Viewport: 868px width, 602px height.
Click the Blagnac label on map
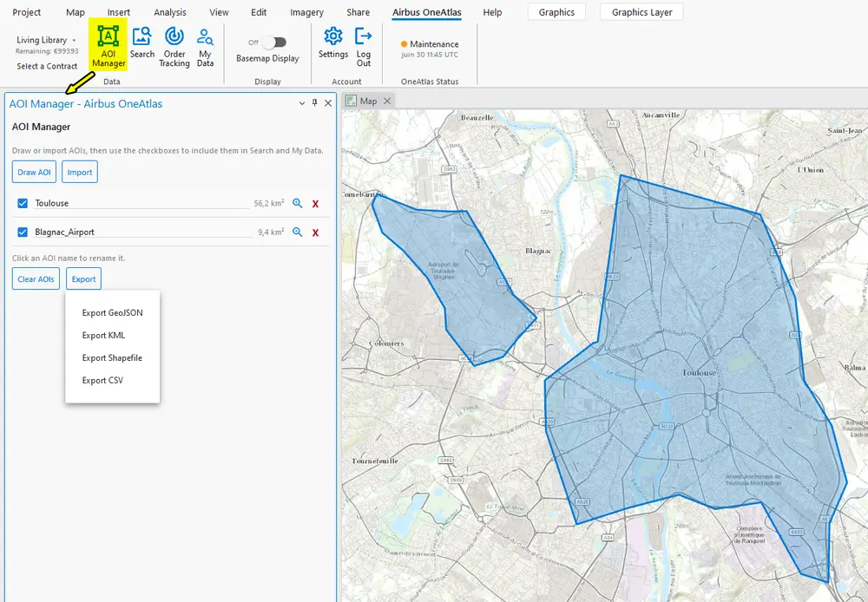(x=538, y=251)
